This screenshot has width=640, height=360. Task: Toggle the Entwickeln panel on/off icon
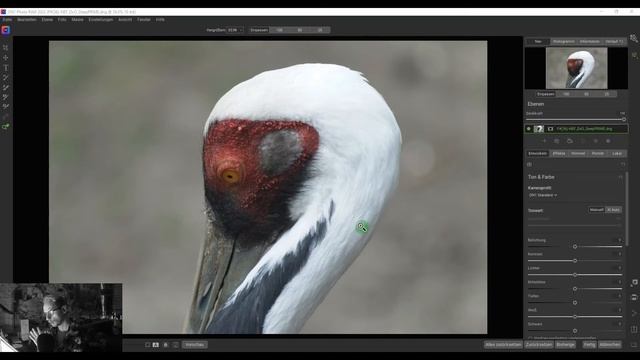(529, 164)
